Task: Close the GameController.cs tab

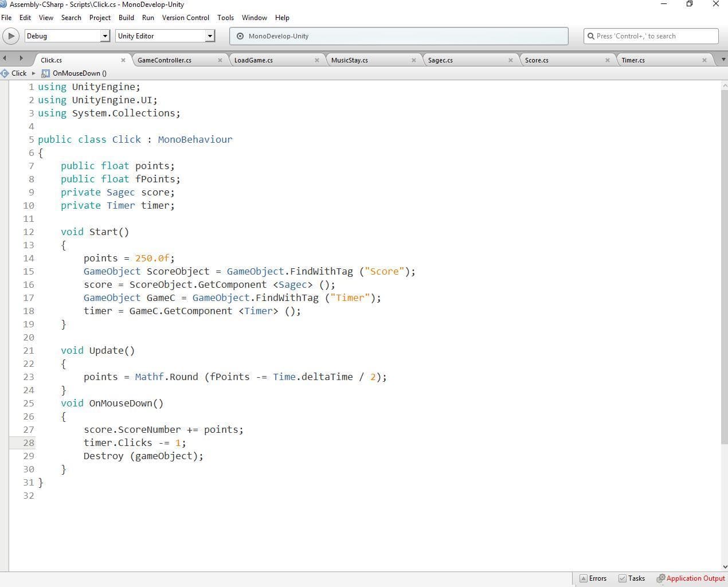Action: tap(220, 60)
